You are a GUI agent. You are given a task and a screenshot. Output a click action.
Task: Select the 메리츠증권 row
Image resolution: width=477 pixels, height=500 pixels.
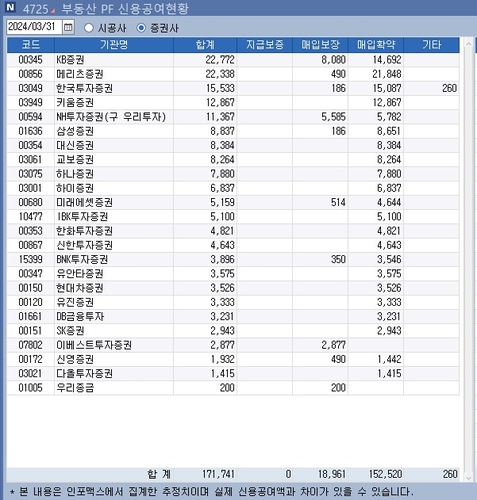tap(233, 74)
